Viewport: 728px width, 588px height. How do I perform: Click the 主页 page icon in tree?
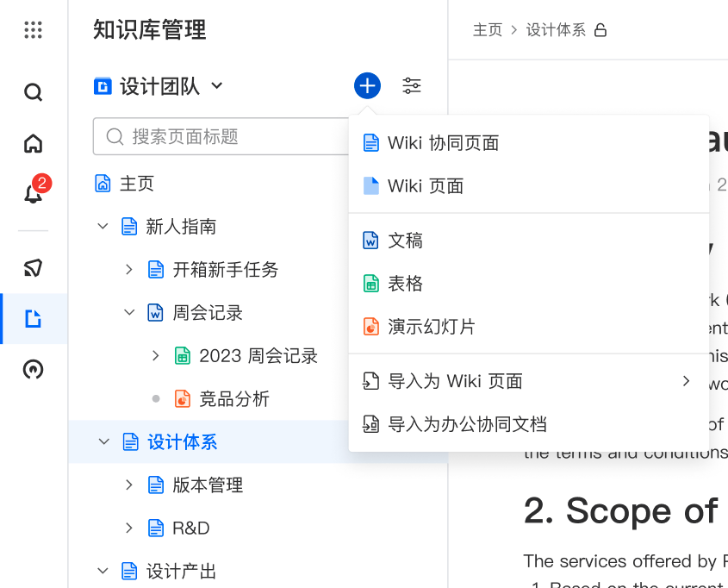point(103,184)
